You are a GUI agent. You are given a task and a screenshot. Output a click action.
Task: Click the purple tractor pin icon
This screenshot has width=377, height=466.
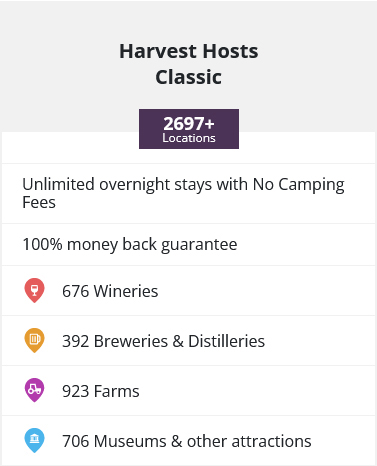[x=34, y=390]
